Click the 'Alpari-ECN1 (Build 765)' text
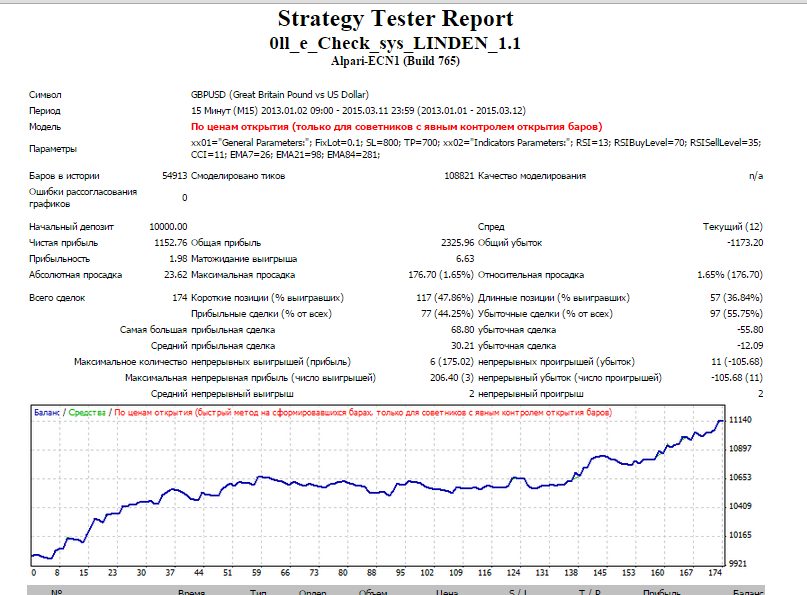This screenshot has width=807, height=595. click(x=395, y=61)
